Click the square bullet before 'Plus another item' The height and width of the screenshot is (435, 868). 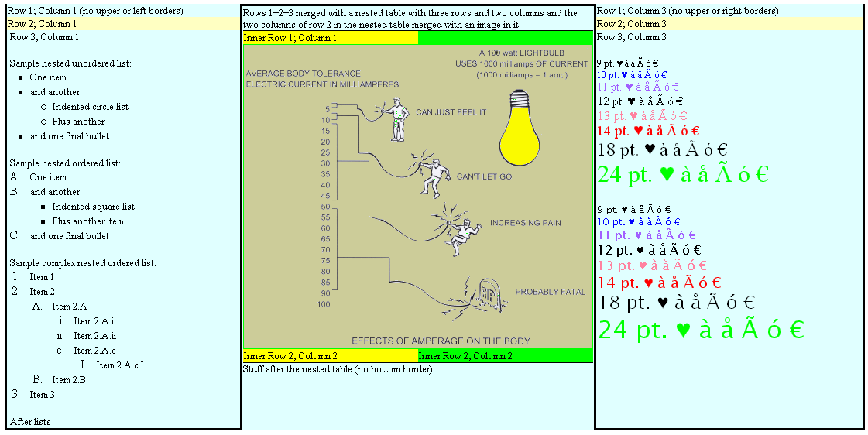(x=43, y=221)
